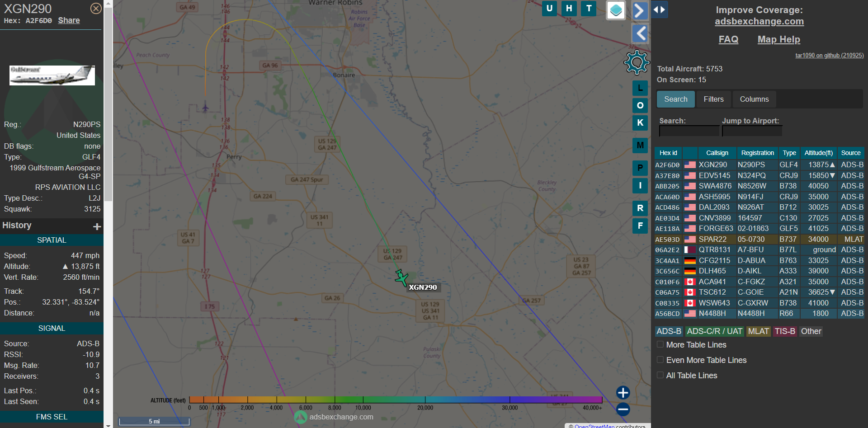
Task: Open settings gear on the map
Action: coord(637,62)
